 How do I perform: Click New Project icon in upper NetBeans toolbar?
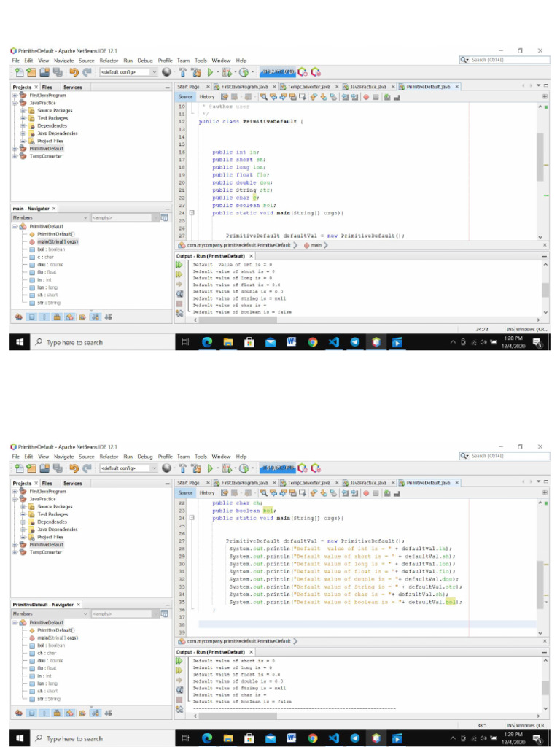pyautogui.click(x=31, y=72)
